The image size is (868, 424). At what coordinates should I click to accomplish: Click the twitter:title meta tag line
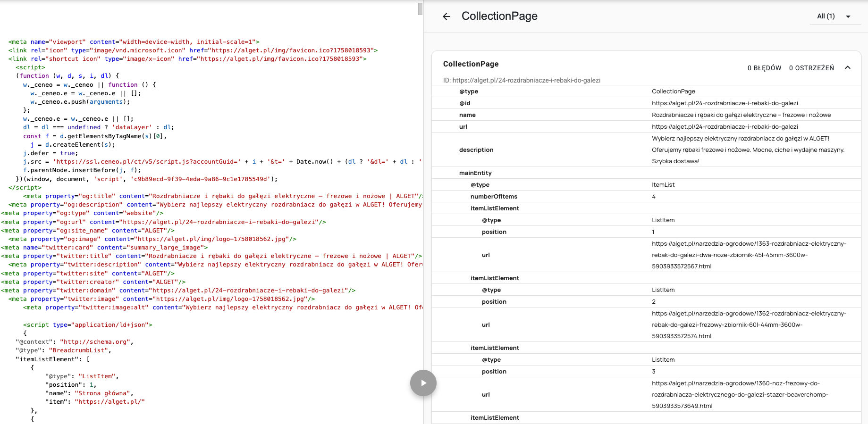[x=211, y=256]
